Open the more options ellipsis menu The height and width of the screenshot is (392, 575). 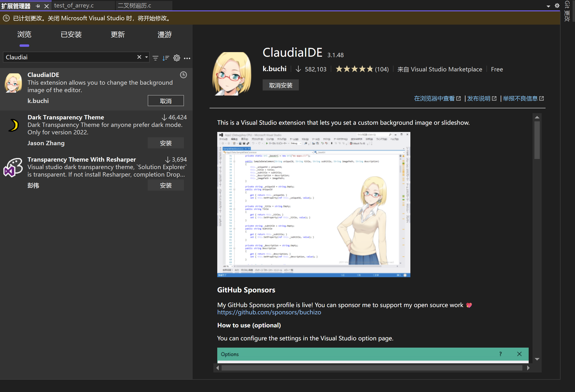[x=187, y=58]
